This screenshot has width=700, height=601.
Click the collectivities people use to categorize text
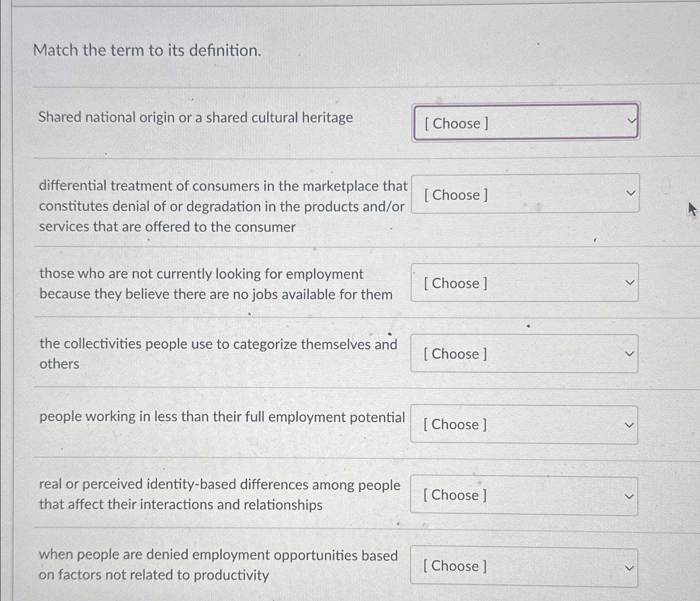tap(218, 353)
